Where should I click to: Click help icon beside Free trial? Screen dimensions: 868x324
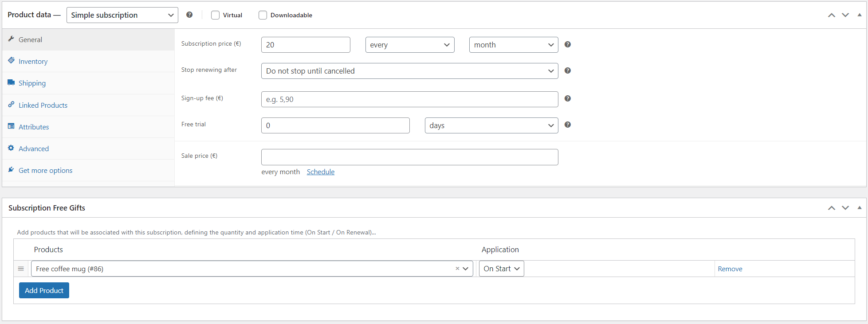567,125
